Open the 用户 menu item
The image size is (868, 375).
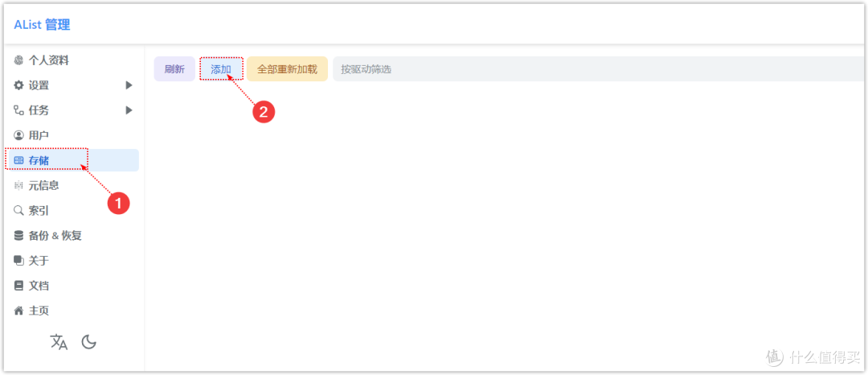click(x=72, y=135)
